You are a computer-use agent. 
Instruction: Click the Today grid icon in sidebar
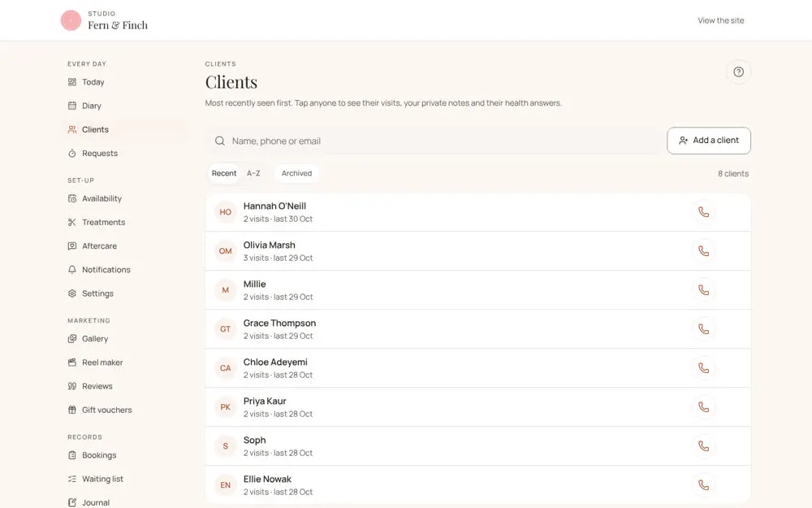point(72,82)
